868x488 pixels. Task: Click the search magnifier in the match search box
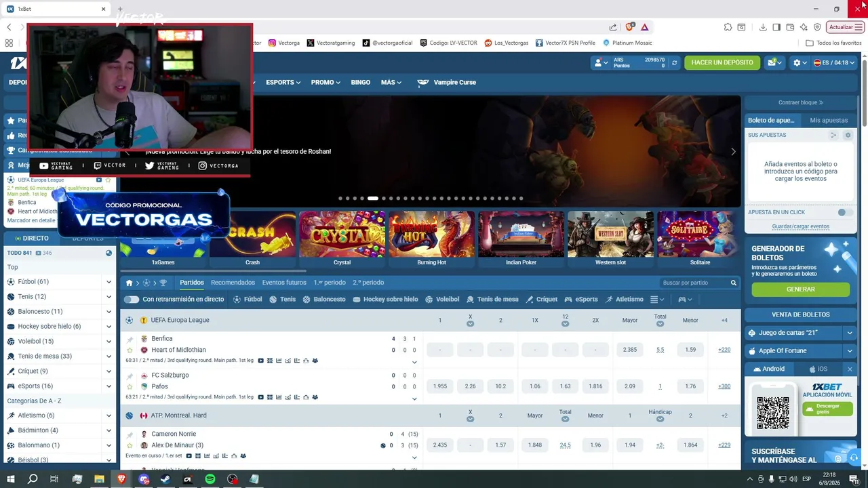click(x=733, y=283)
